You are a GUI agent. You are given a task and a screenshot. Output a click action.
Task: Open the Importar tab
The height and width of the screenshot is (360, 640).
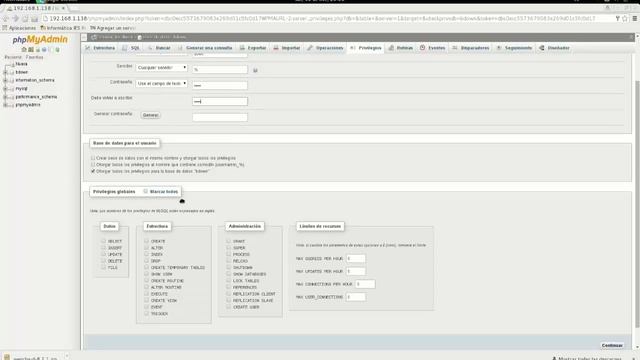point(287,48)
